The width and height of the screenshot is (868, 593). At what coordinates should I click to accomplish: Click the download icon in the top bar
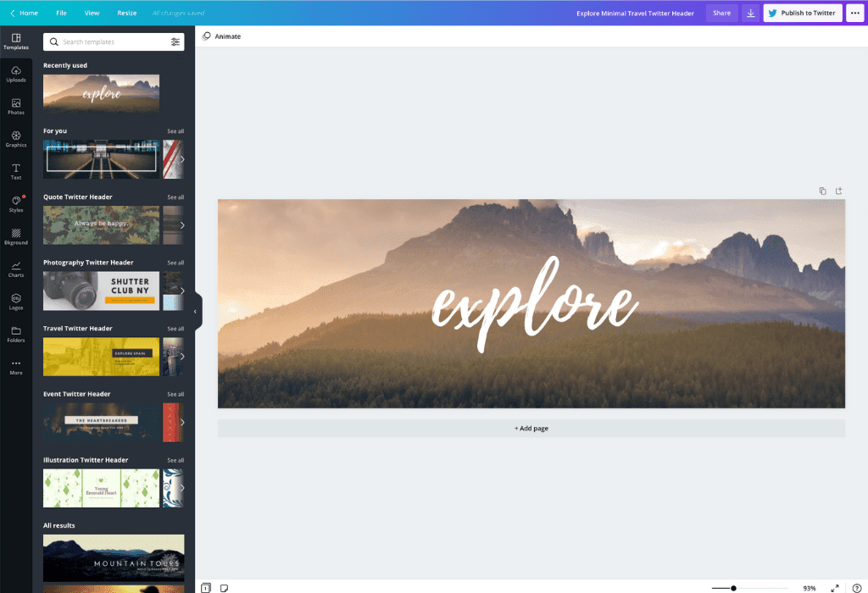click(x=749, y=13)
